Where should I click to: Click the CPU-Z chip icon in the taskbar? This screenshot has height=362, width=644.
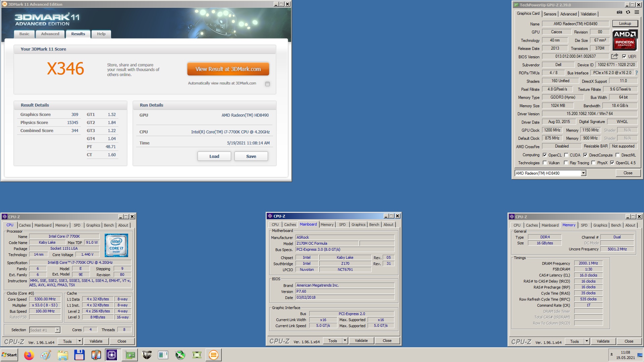(x=112, y=355)
